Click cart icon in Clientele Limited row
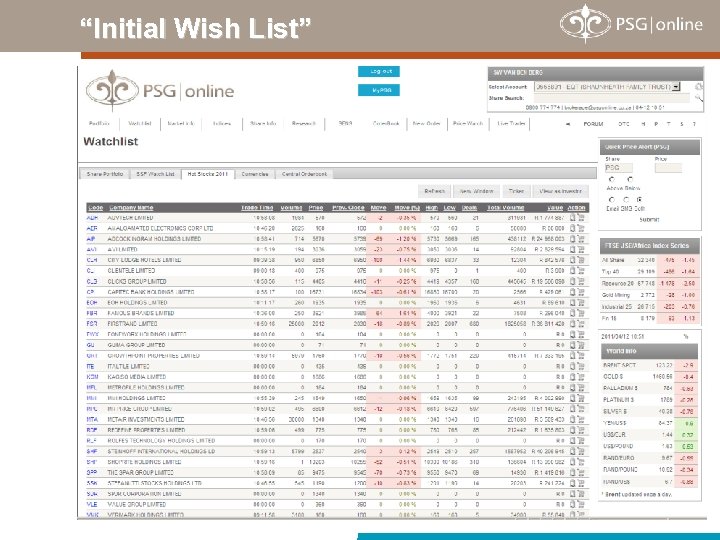This screenshot has width=720, height=540. (581, 270)
